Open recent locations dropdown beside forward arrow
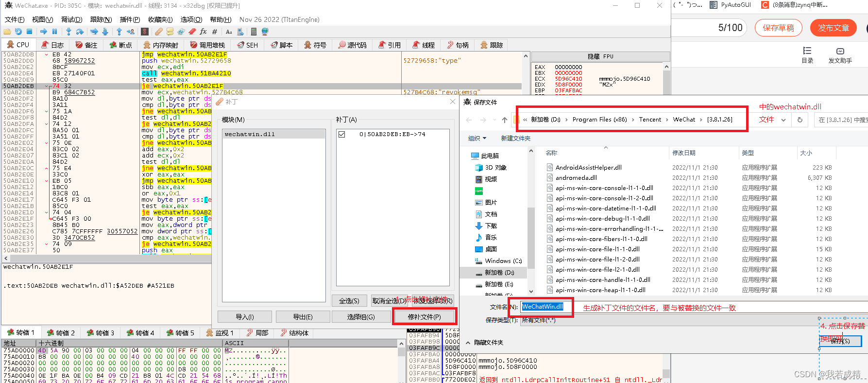868x383 pixels. click(x=494, y=120)
